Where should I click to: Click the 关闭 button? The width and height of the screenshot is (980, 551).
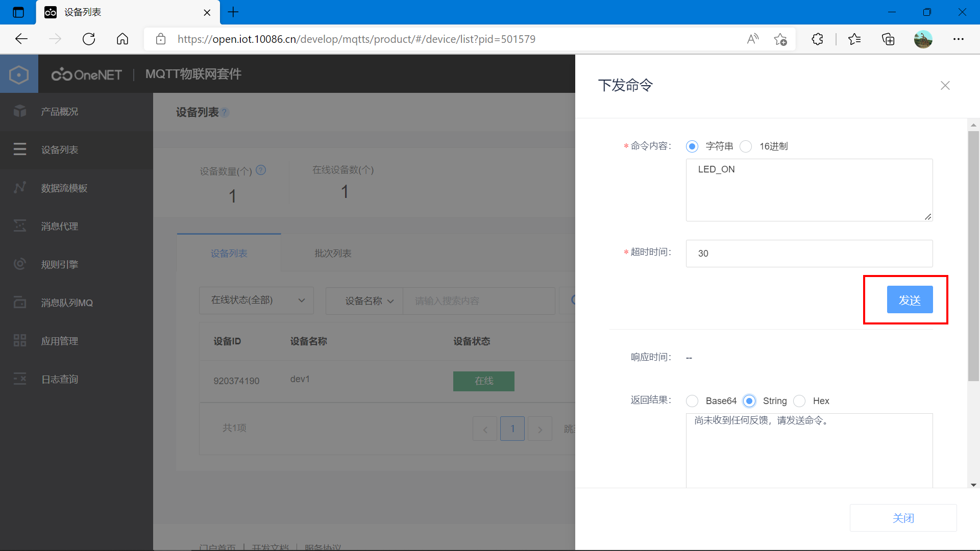coord(903,518)
